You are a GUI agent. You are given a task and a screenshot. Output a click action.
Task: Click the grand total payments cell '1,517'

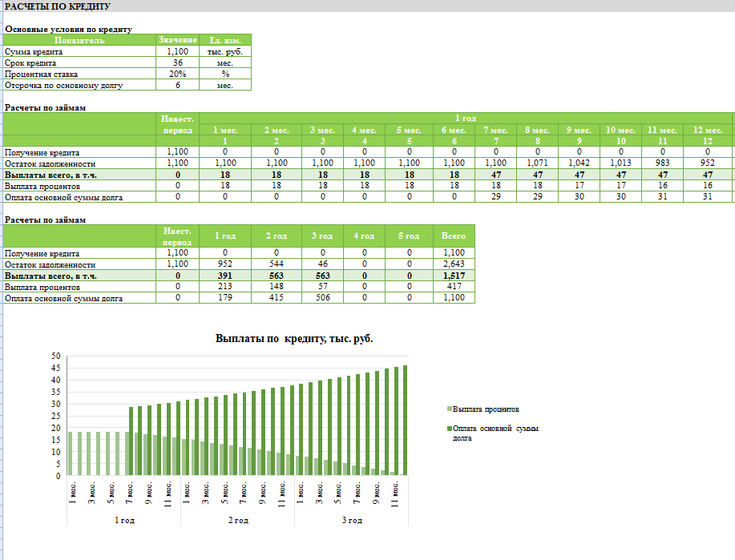(x=454, y=276)
